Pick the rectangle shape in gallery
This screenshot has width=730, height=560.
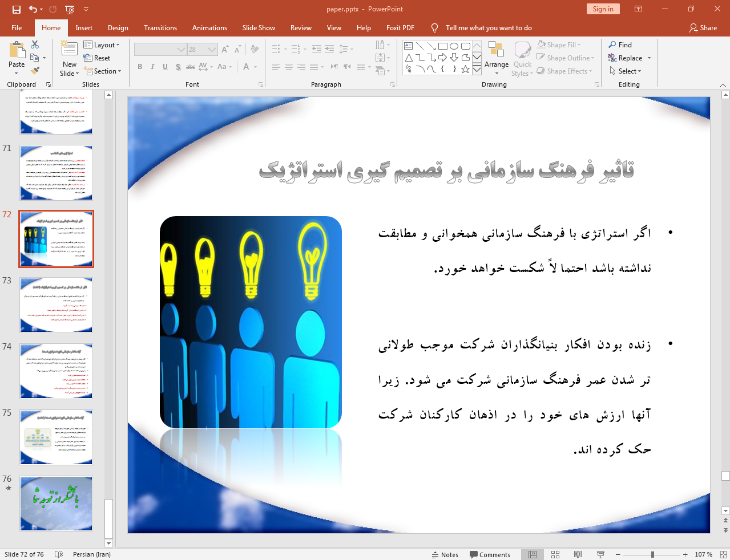coord(443,46)
